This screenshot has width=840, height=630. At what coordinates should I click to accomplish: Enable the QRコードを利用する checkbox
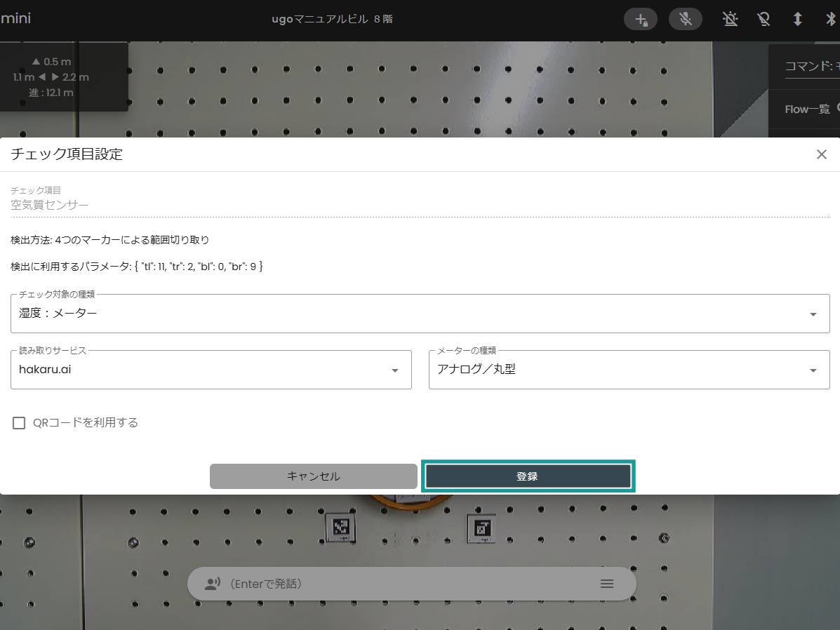18,422
